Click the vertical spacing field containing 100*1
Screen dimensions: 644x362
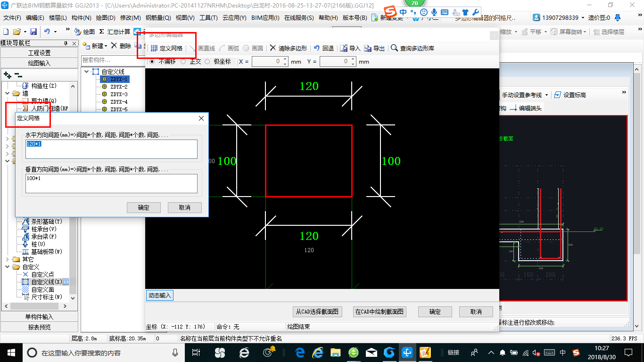tap(111, 183)
